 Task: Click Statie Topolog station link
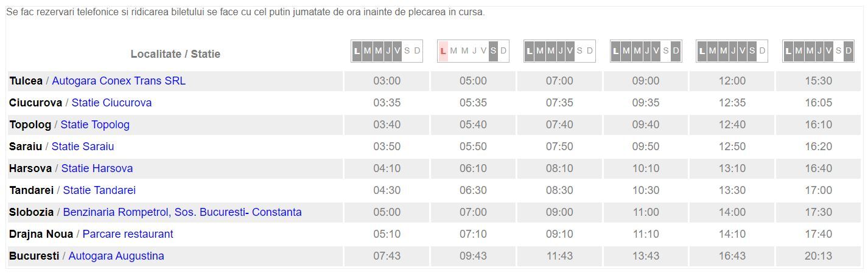95,125
